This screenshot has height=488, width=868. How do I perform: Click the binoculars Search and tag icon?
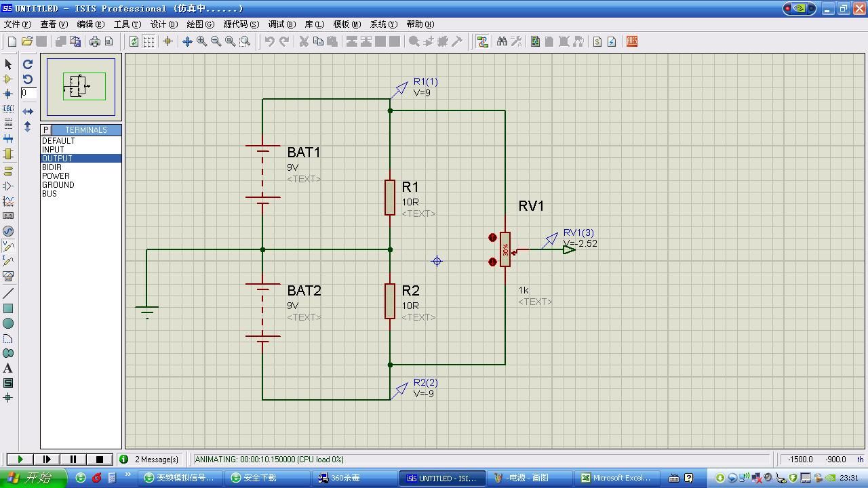(x=502, y=41)
